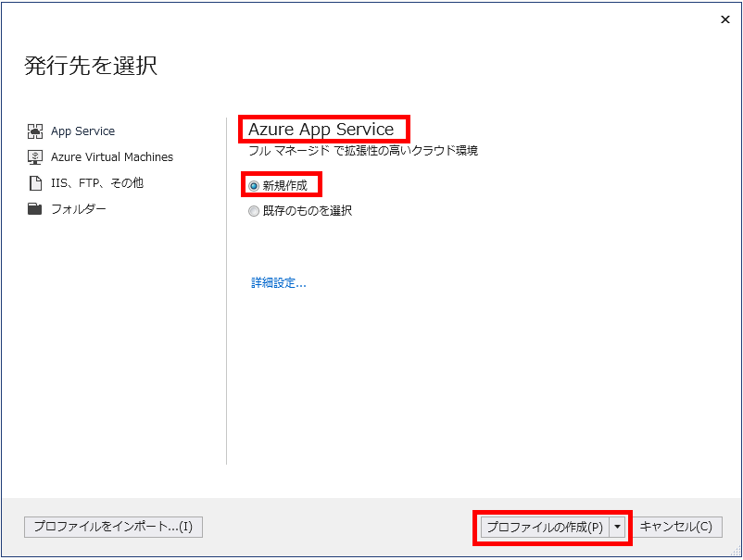Screen dimensions: 743x560
Task: Close the 発行先を選択 dialog
Action: 725,19
